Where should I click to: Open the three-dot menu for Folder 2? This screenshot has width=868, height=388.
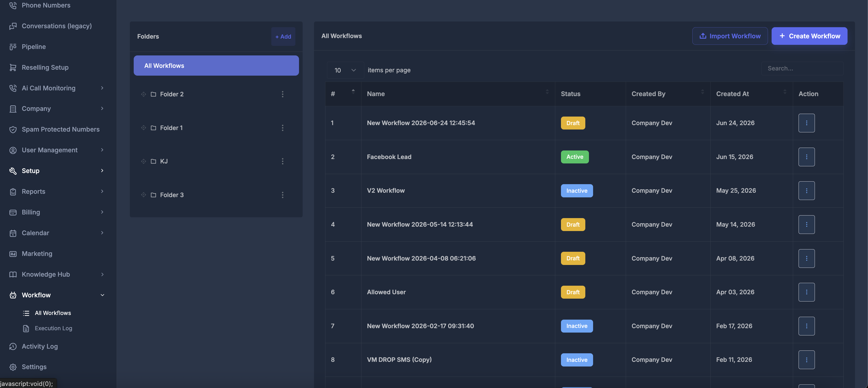pos(282,94)
